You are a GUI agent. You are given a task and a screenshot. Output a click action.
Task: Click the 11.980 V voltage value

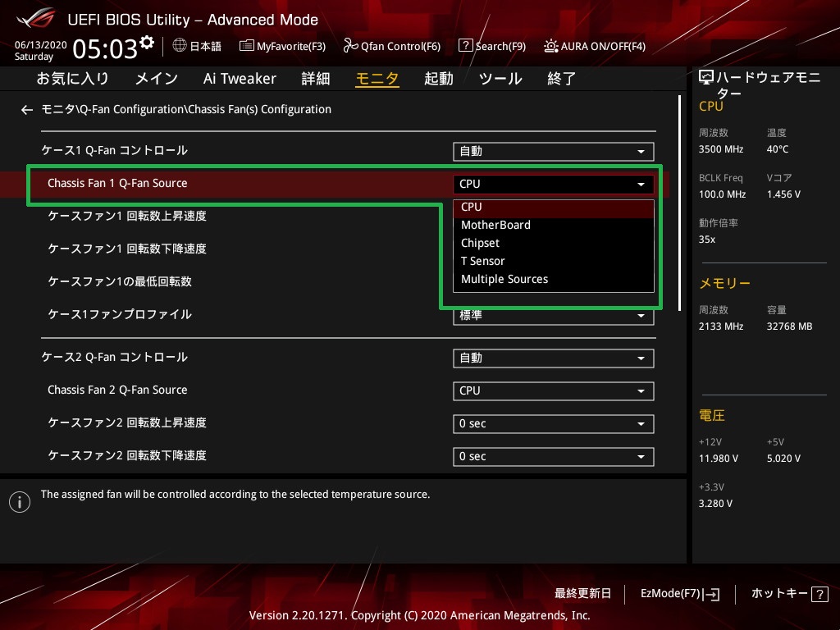(719, 459)
